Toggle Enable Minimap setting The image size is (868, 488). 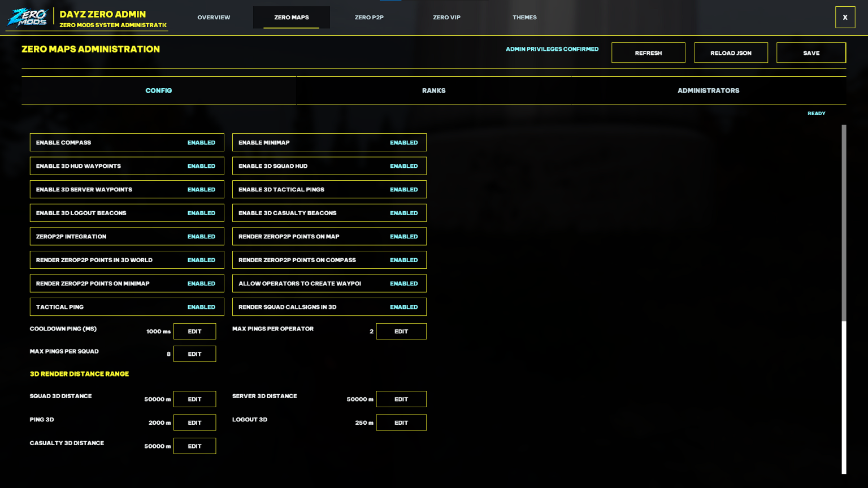329,142
